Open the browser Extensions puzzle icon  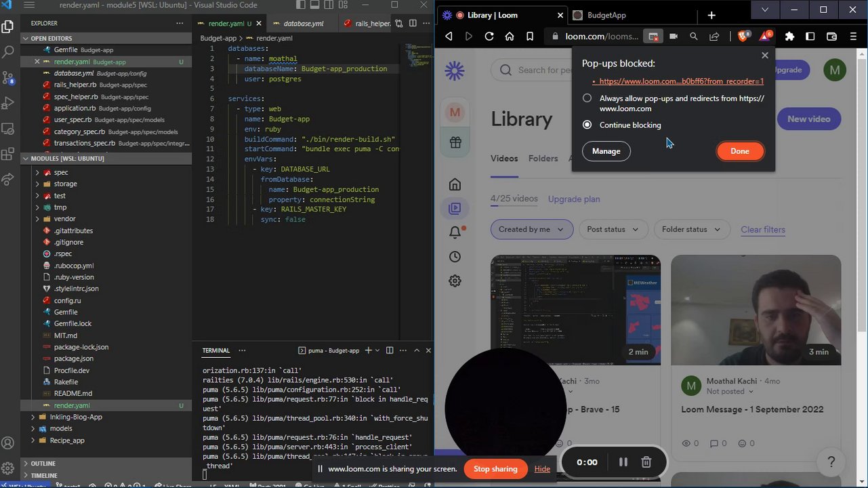tap(789, 37)
